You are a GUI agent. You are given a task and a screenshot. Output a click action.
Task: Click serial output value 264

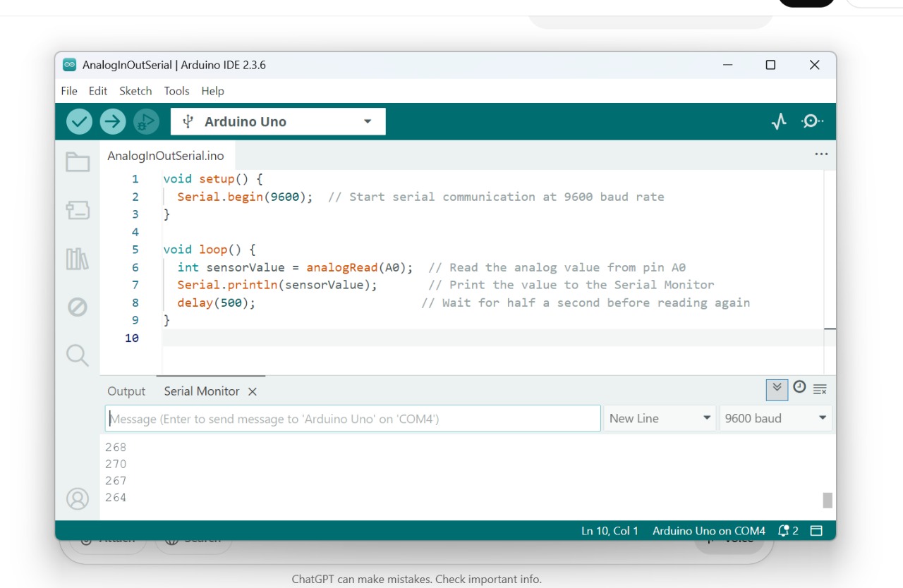[x=116, y=498]
